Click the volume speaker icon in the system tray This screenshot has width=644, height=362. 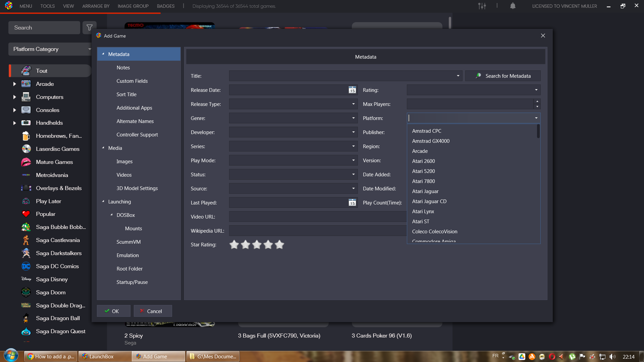tap(612, 357)
